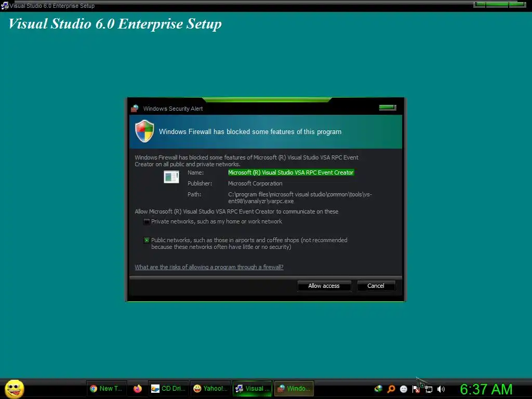Cancel the Windows Security Alert dialog

coord(376,286)
